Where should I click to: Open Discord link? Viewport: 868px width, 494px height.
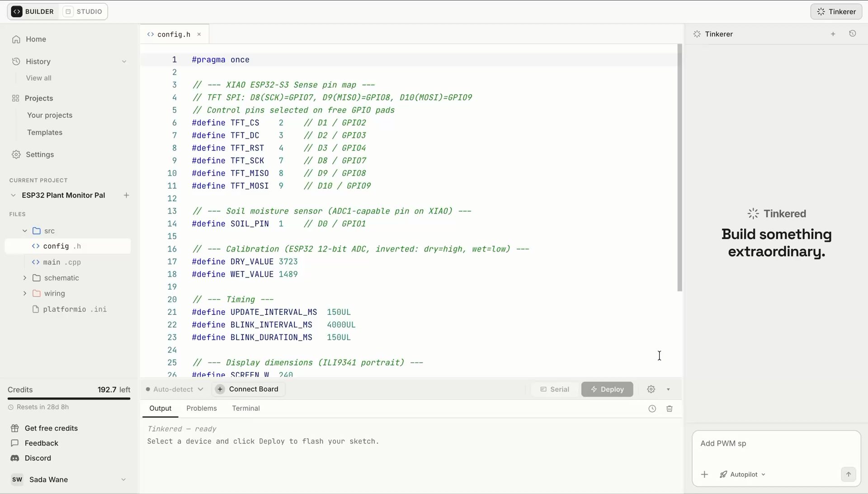pos(38,458)
